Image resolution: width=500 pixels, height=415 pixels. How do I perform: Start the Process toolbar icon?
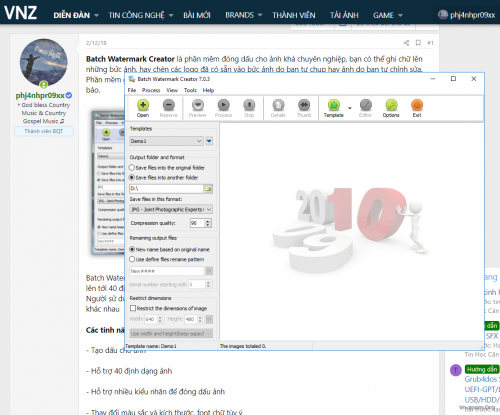point(223,108)
